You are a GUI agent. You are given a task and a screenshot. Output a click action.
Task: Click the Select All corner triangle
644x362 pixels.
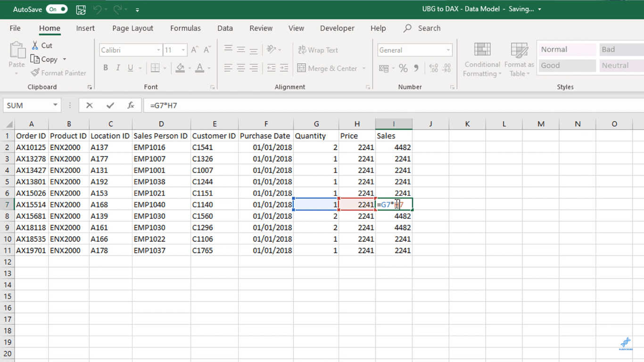[8, 124]
